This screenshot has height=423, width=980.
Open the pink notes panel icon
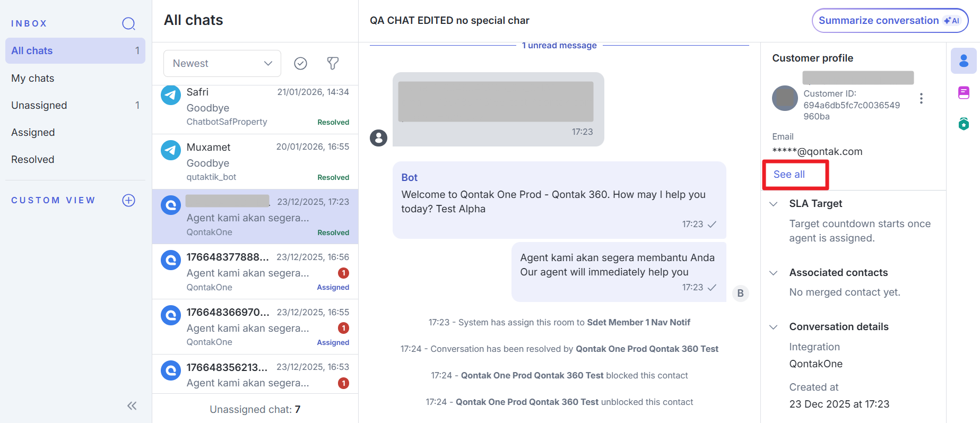click(x=964, y=93)
